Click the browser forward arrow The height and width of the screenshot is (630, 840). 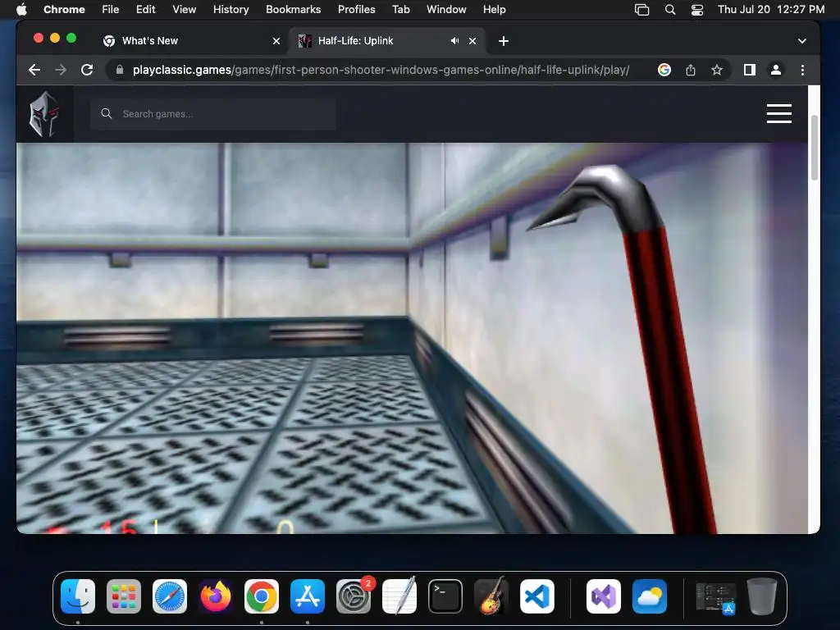pyautogui.click(x=61, y=71)
